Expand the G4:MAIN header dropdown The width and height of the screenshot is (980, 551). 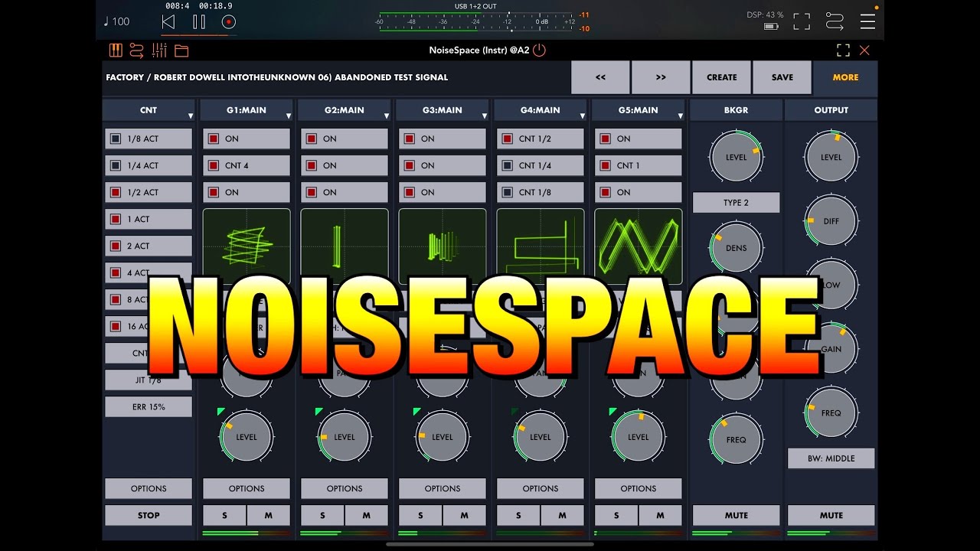click(583, 116)
